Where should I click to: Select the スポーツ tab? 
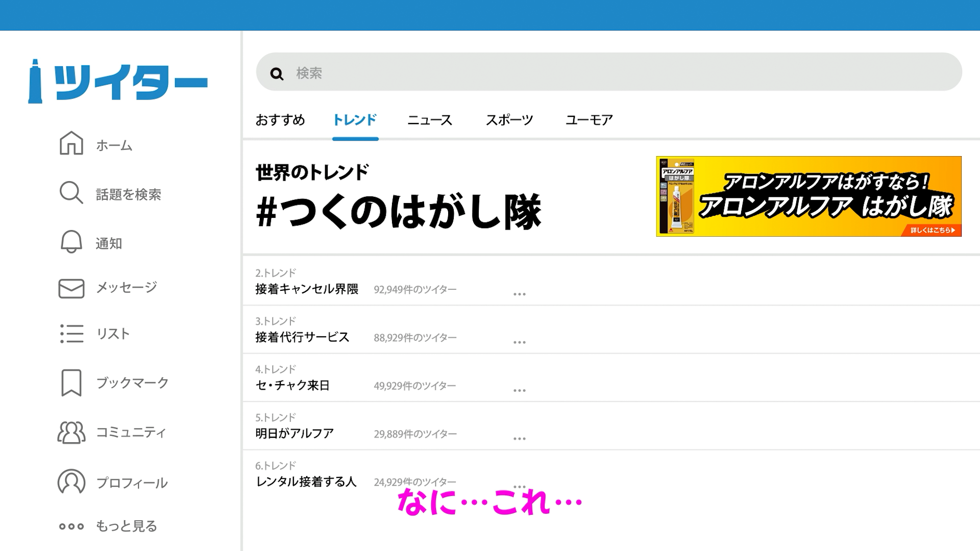click(509, 120)
